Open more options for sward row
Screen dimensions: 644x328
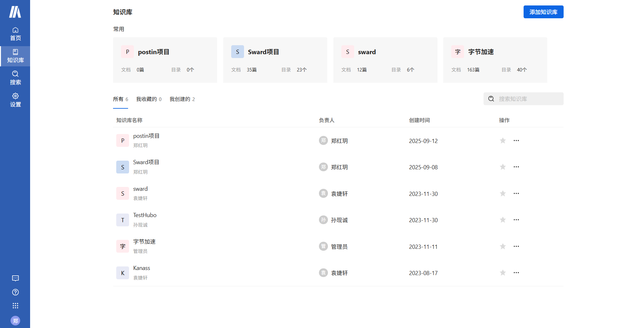516,193
